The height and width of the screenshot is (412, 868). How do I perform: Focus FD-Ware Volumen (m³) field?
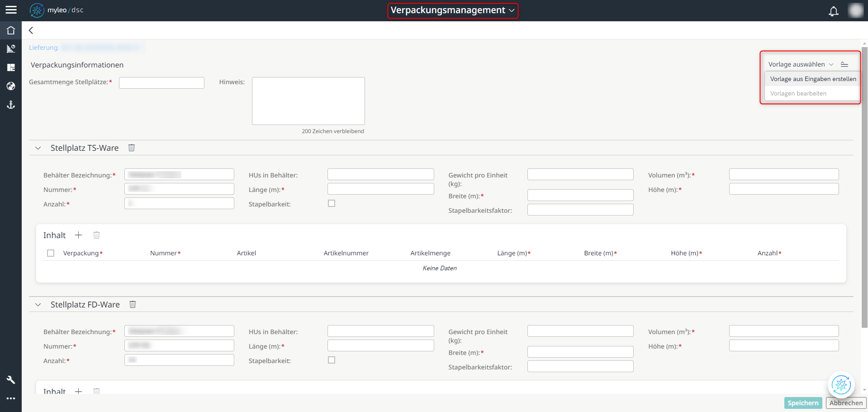pyautogui.click(x=784, y=331)
